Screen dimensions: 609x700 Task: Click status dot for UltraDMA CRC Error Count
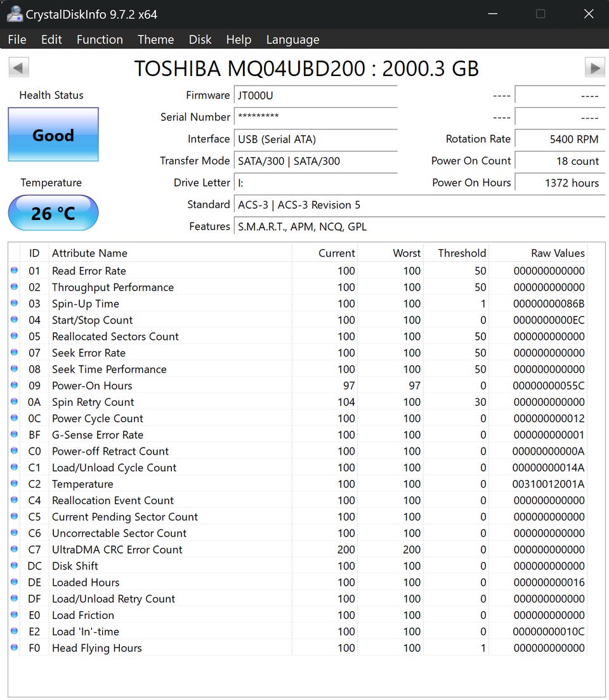tap(15, 549)
